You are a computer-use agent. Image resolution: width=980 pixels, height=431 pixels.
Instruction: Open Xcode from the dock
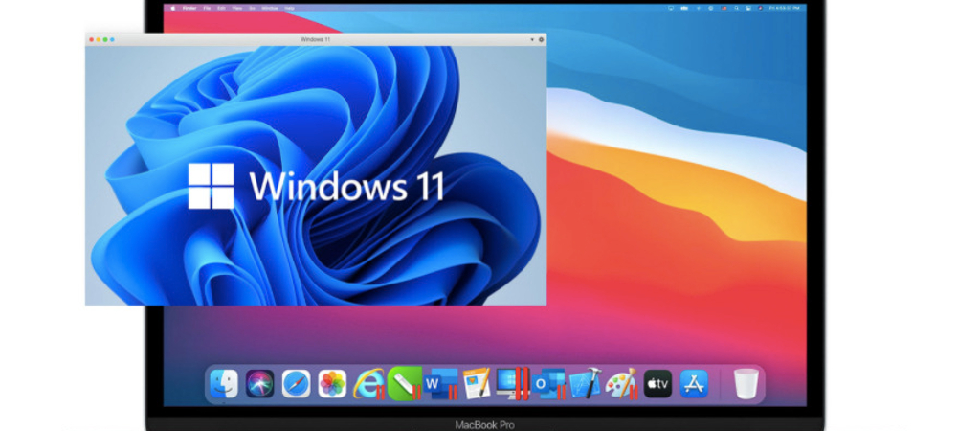585,384
